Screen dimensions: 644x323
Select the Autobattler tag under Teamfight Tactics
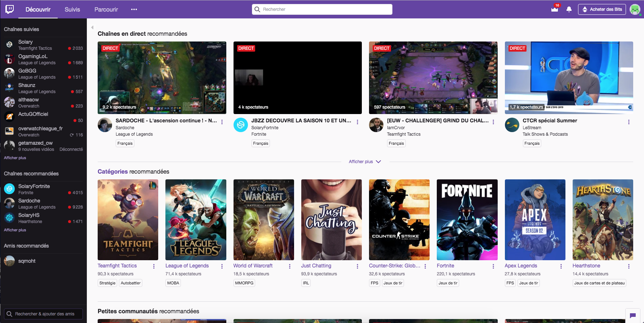(130, 283)
